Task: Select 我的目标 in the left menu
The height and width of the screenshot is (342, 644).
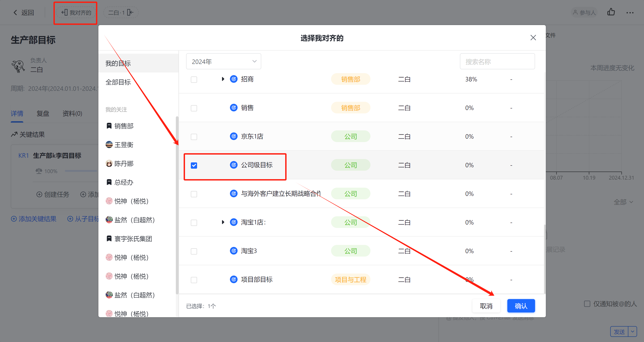Action: [x=138, y=63]
